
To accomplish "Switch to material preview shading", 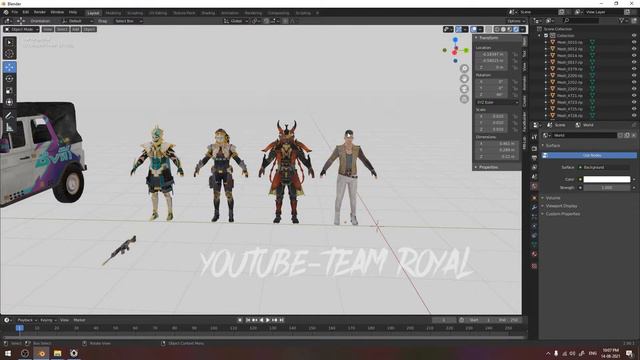I will (x=510, y=29).
